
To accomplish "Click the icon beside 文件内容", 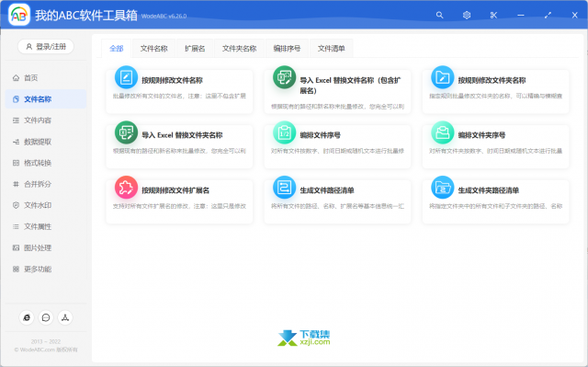I will coord(16,120).
